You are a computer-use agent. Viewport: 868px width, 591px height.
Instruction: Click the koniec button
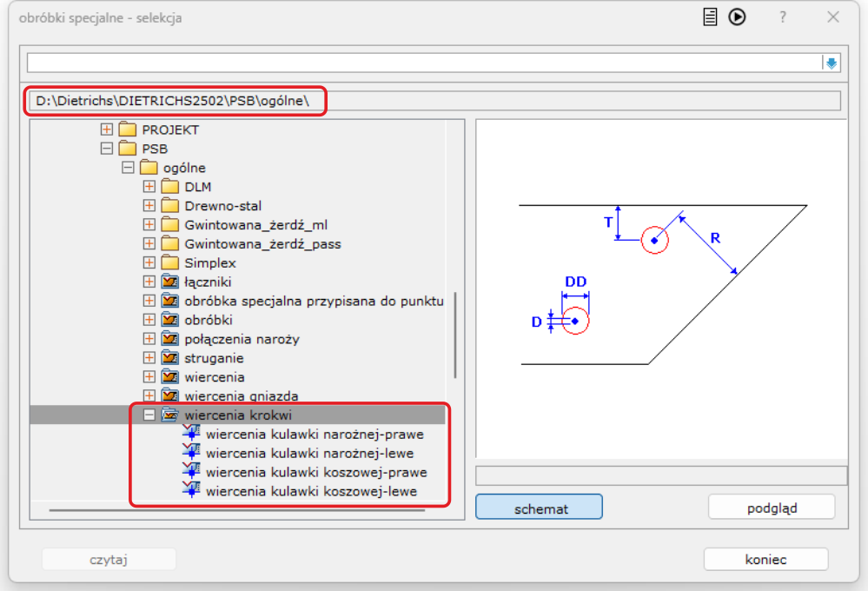click(766, 560)
